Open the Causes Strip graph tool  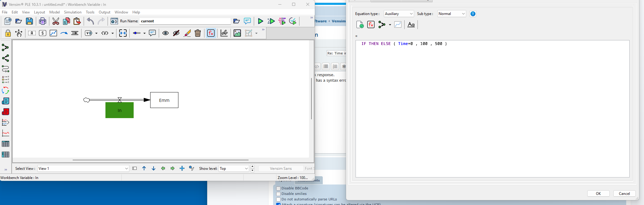[x=6, y=122]
